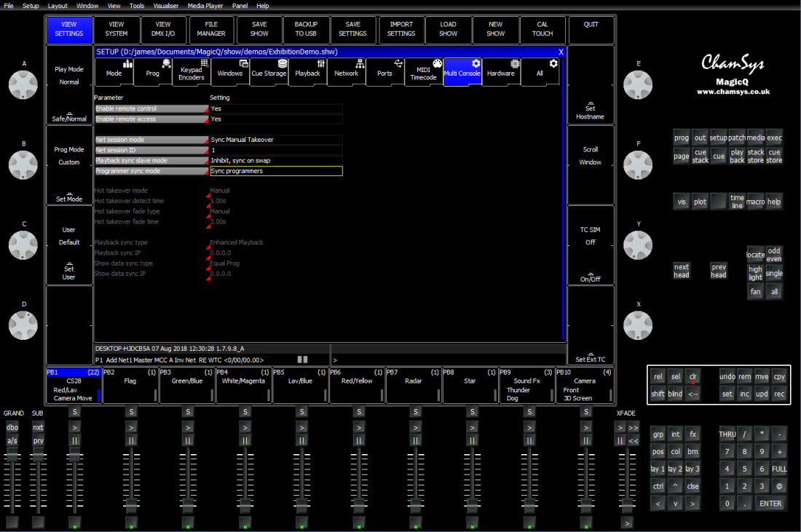The height and width of the screenshot is (532, 801).
Task: Open the Visualiser menu
Action: [x=166, y=6]
